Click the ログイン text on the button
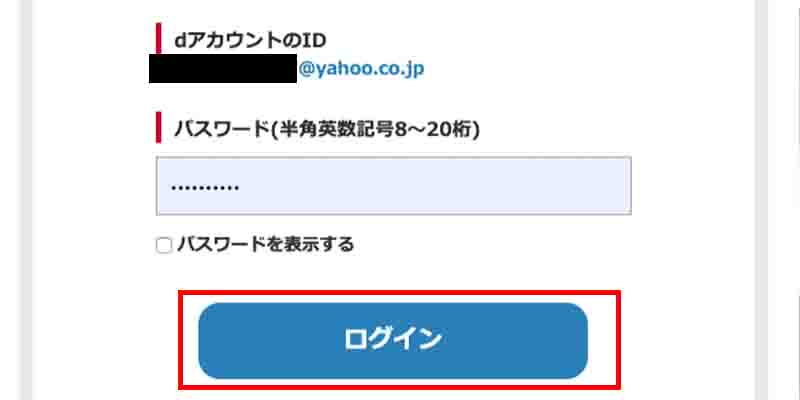 tap(392, 340)
